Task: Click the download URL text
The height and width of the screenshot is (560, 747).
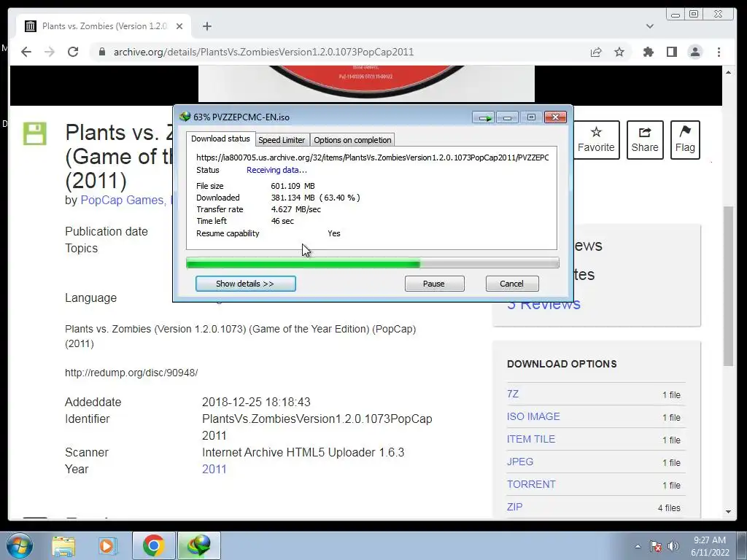Action: (373, 157)
